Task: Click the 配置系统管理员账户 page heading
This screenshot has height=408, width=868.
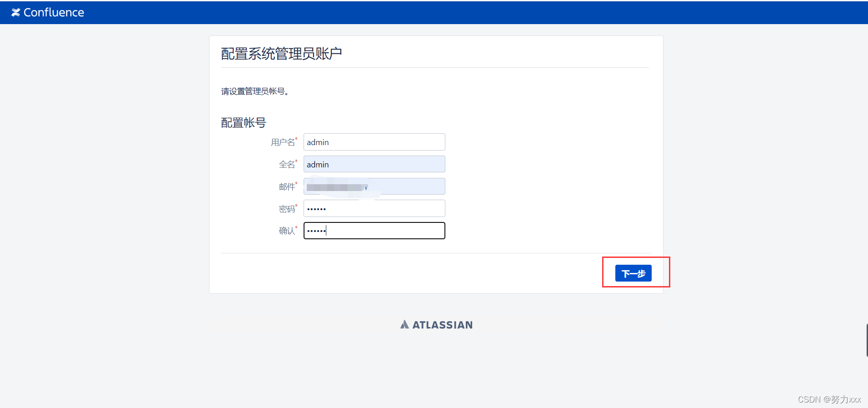Action: 281,54
